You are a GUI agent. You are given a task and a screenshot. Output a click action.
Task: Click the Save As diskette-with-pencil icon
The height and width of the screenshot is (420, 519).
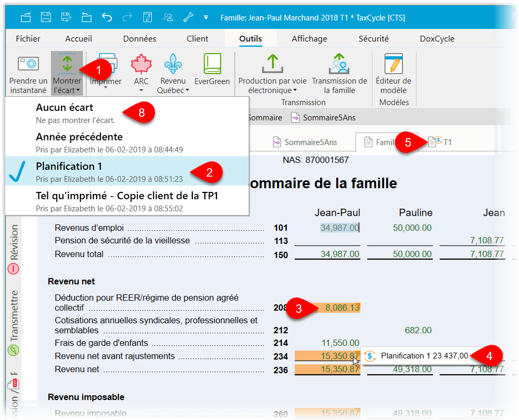(x=66, y=17)
